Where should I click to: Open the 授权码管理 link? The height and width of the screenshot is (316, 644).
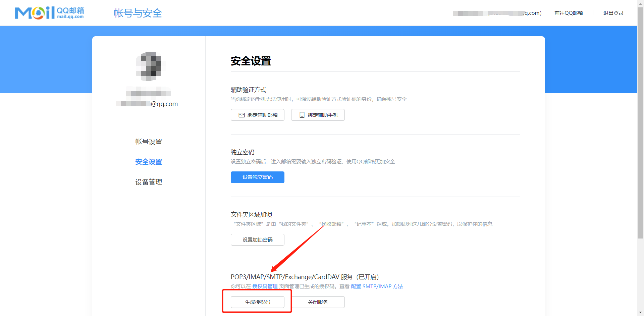(265, 286)
